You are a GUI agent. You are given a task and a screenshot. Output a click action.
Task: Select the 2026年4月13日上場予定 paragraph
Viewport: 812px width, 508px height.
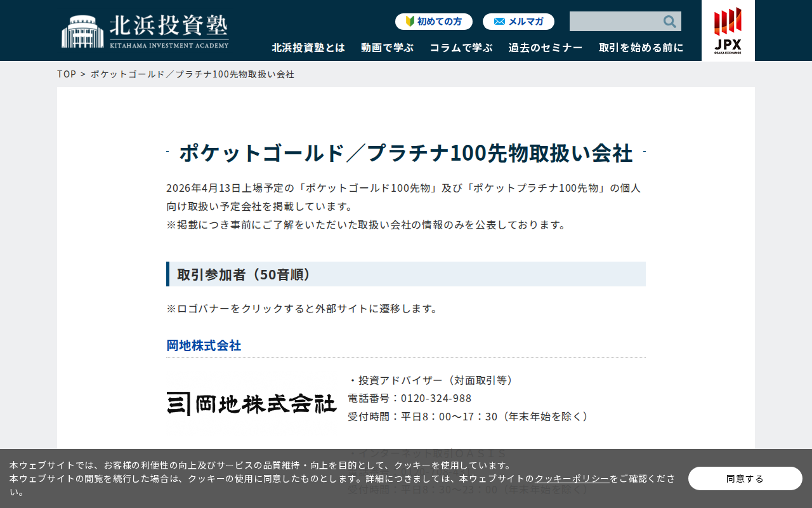[x=404, y=197]
